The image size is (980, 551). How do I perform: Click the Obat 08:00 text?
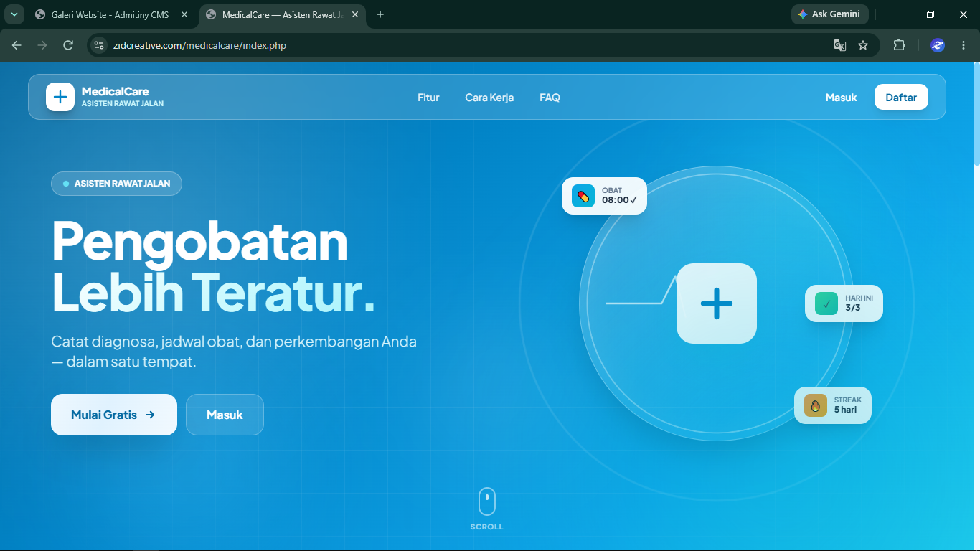(x=620, y=196)
